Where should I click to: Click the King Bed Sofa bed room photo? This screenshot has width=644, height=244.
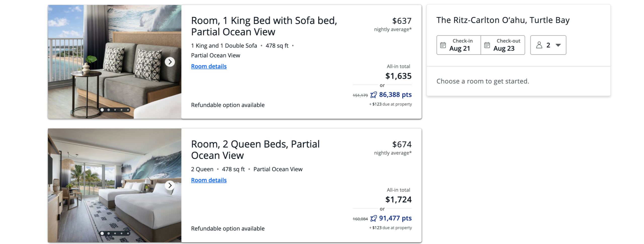[114, 62]
